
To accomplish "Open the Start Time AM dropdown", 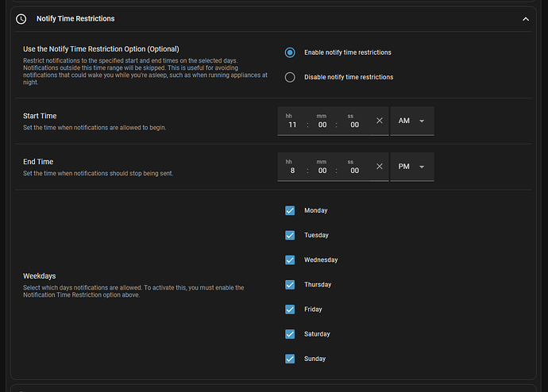I will point(411,121).
